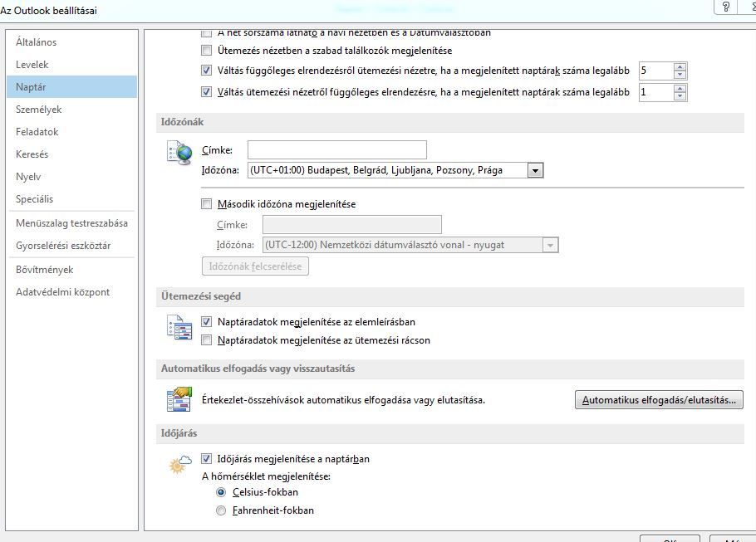Click the time zone globe icon
Screen dimensions: 756x542
[179, 153]
